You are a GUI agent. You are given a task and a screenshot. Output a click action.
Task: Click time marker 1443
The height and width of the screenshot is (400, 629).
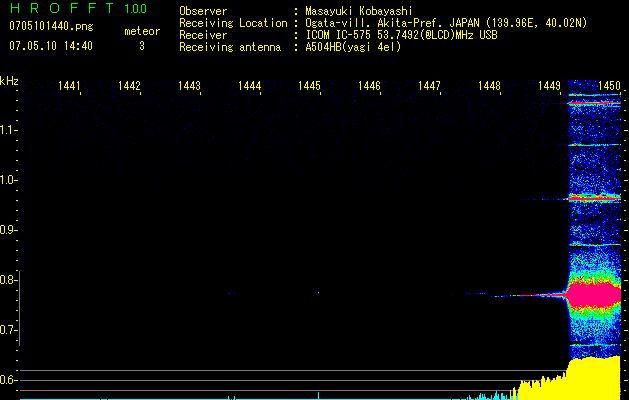[x=189, y=86]
